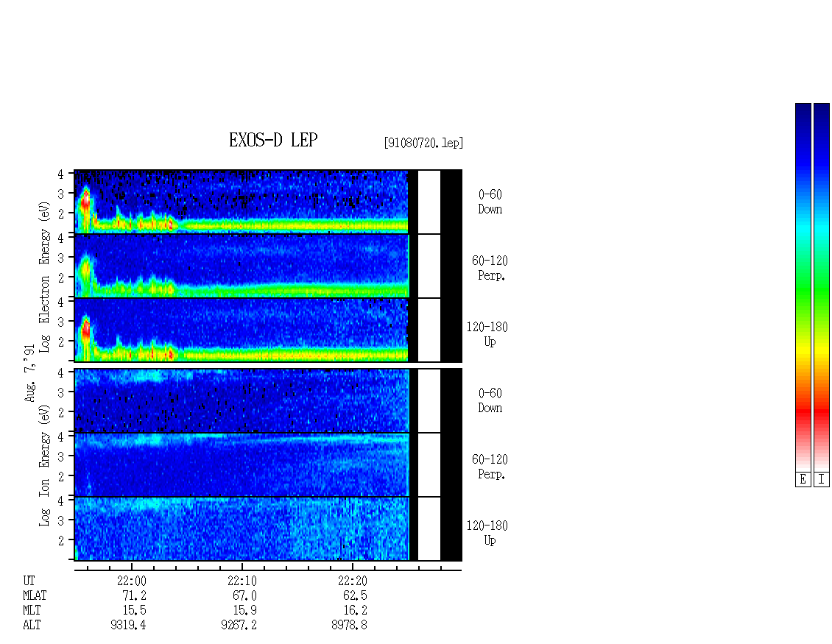Click the Aug. 7, '91 date label
832x644 pixels.
(x=30, y=373)
